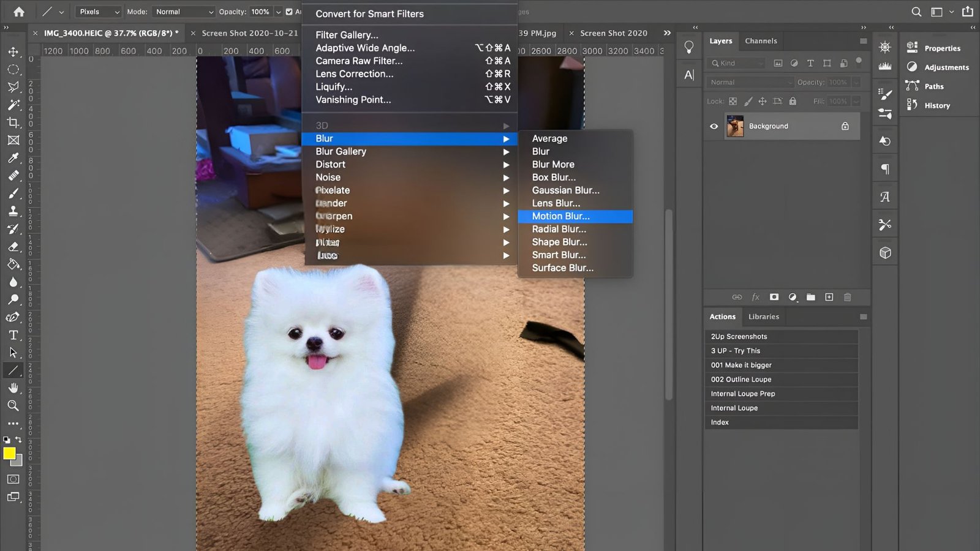
Task: Open the Pixels mode dropdown
Action: pos(99,12)
